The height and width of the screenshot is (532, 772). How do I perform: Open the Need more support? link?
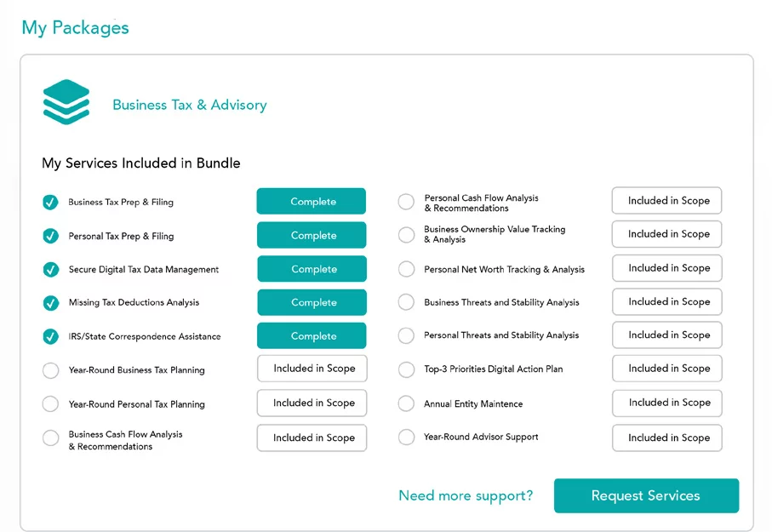coord(466,495)
